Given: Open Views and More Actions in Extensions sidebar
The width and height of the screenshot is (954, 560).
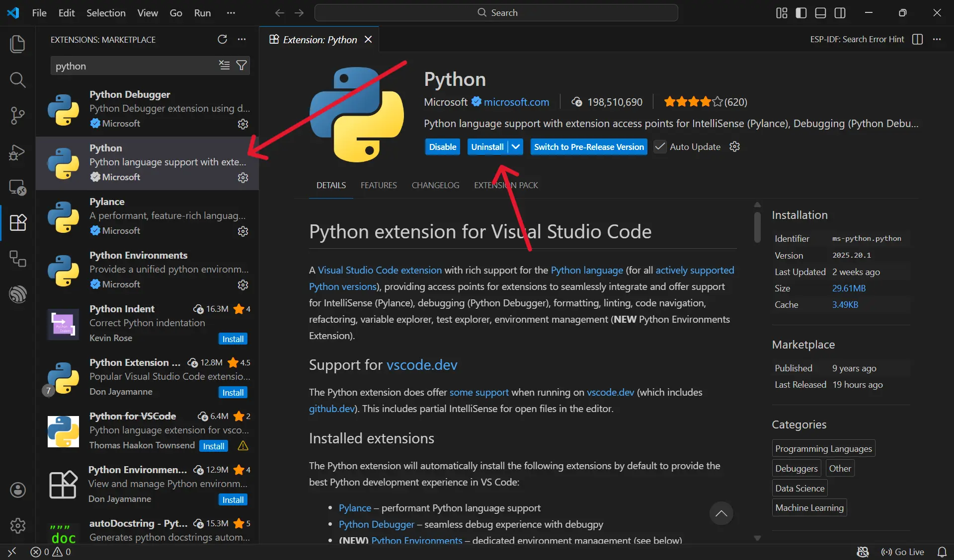Looking at the screenshot, I should [241, 39].
